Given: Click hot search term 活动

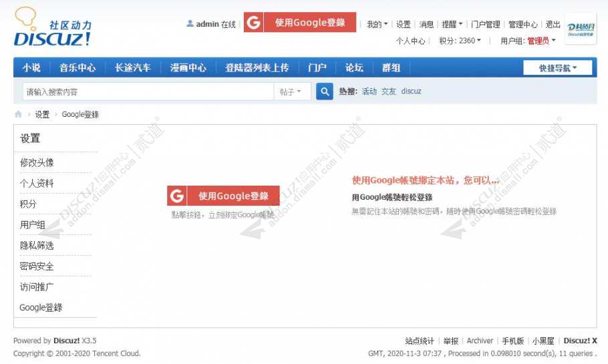Looking at the screenshot, I should 369,92.
